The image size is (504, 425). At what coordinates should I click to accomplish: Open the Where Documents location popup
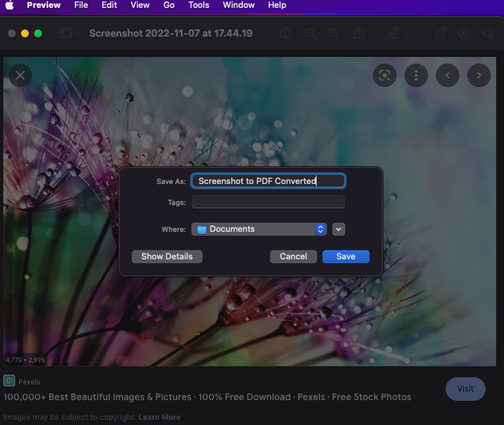pyautogui.click(x=259, y=229)
